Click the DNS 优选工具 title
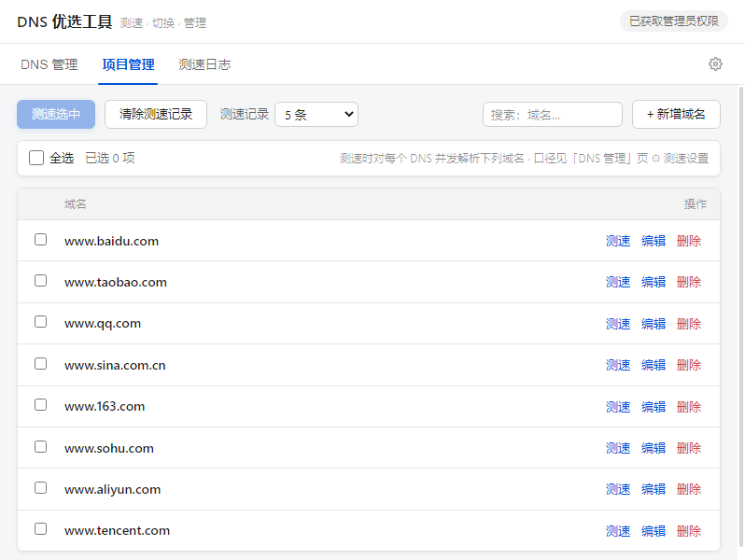The image size is (745, 560). coord(64,21)
